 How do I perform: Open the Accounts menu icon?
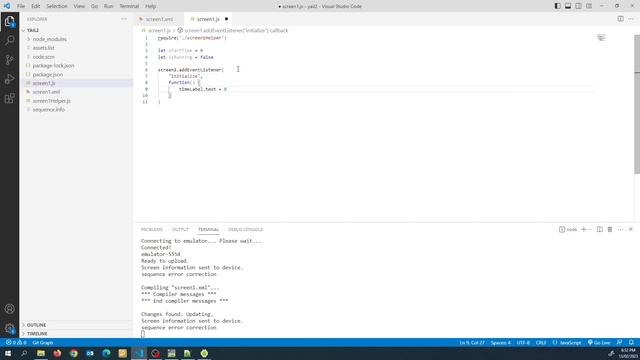click(9, 309)
